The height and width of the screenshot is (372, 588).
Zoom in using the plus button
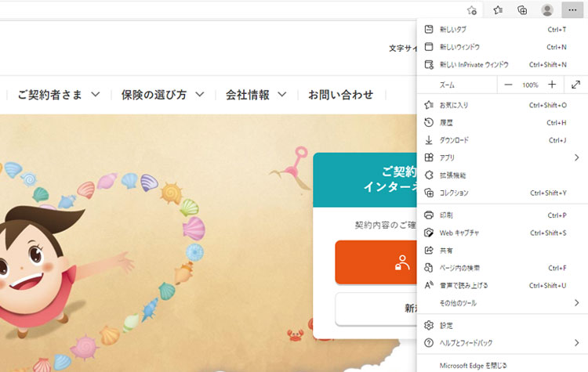552,85
